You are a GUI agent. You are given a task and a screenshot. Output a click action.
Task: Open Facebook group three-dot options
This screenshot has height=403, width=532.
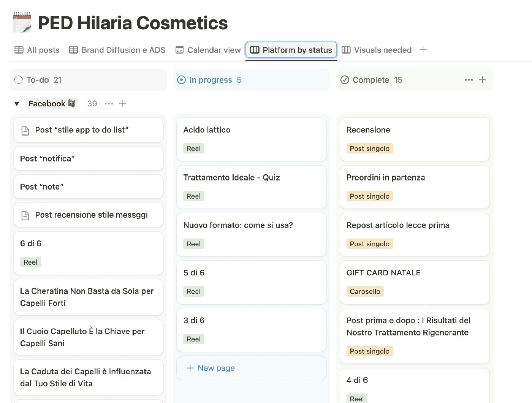(109, 104)
